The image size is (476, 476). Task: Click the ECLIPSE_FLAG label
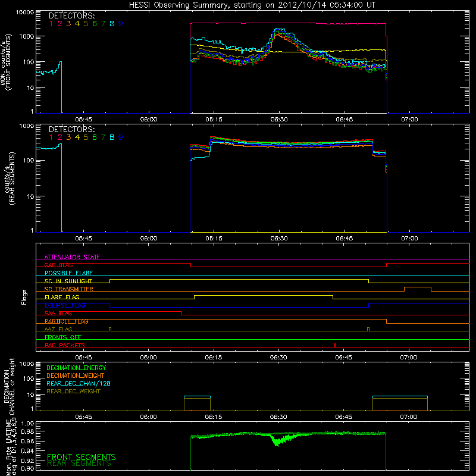click(65, 305)
